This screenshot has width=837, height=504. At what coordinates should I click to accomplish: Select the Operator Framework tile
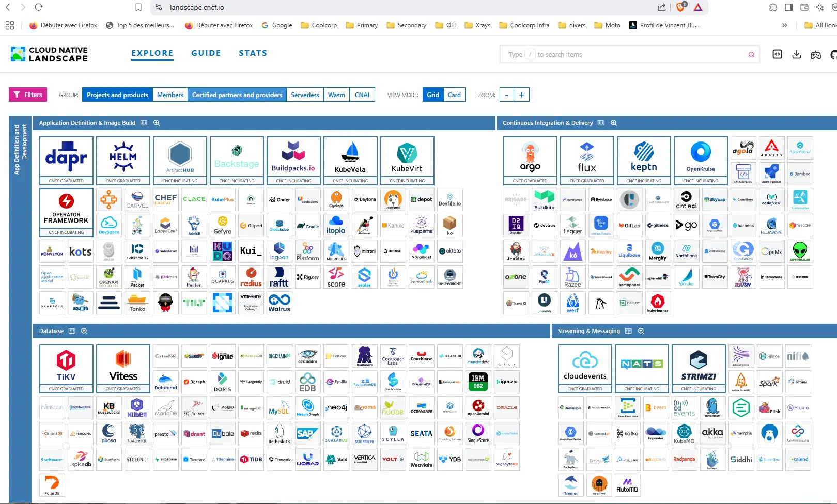point(66,212)
